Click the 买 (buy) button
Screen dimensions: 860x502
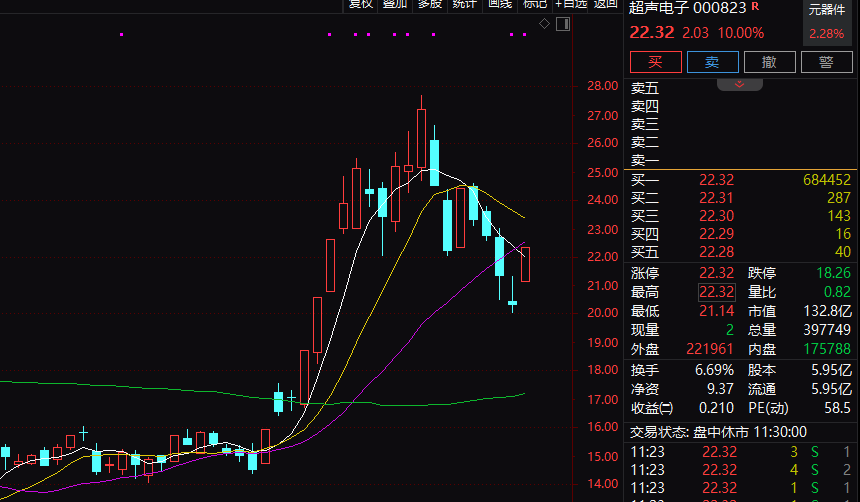point(655,62)
